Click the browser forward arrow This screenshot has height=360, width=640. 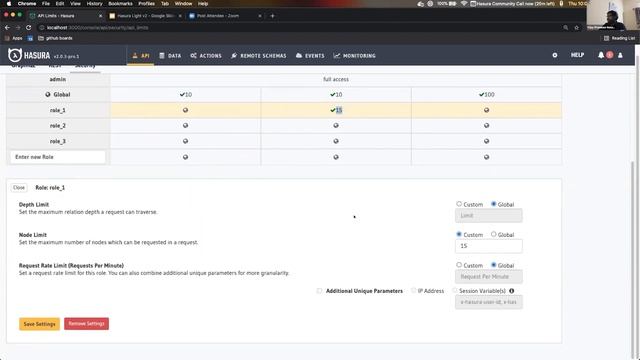pyautogui.click(x=18, y=27)
